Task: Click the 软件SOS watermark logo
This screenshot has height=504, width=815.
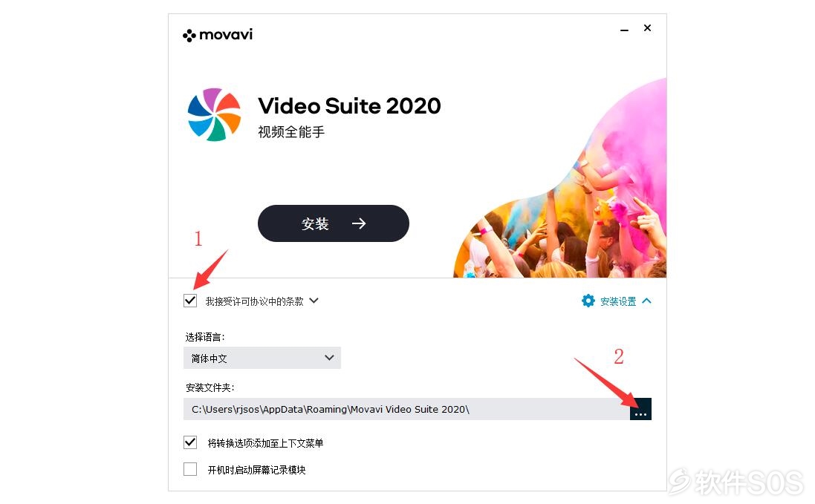Action: click(x=736, y=482)
